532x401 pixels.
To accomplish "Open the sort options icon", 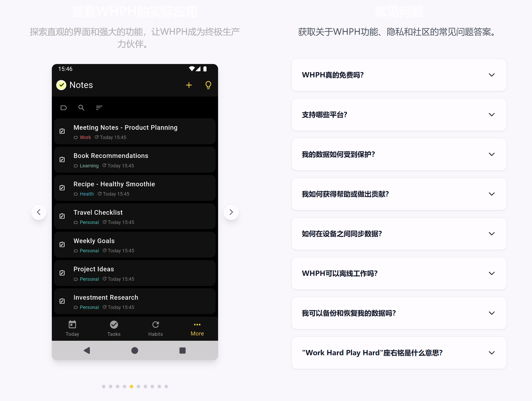I will pyautogui.click(x=99, y=108).
